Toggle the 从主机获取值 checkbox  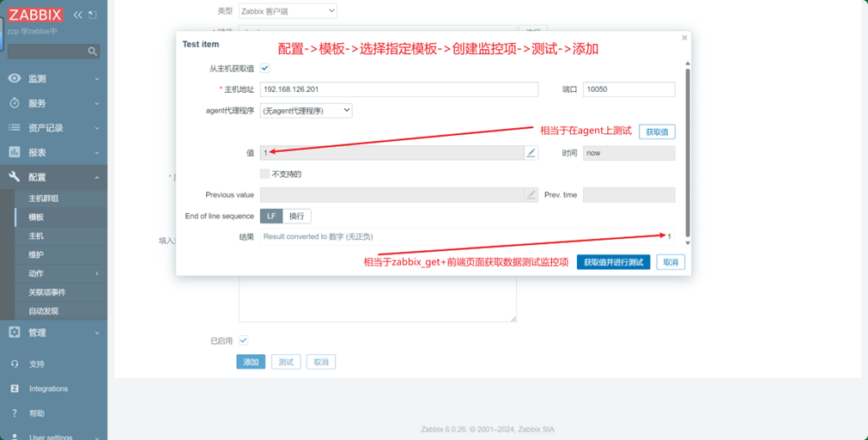(264, 68)
